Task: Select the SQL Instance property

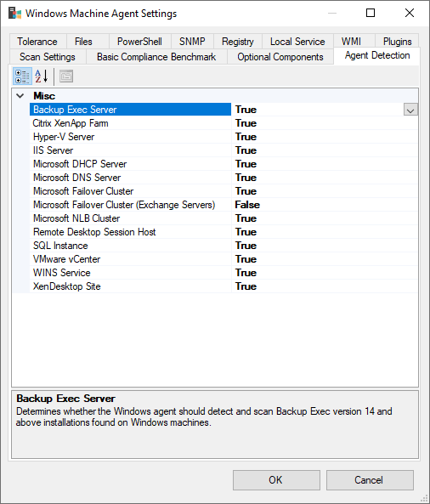Action: (131, 246)
